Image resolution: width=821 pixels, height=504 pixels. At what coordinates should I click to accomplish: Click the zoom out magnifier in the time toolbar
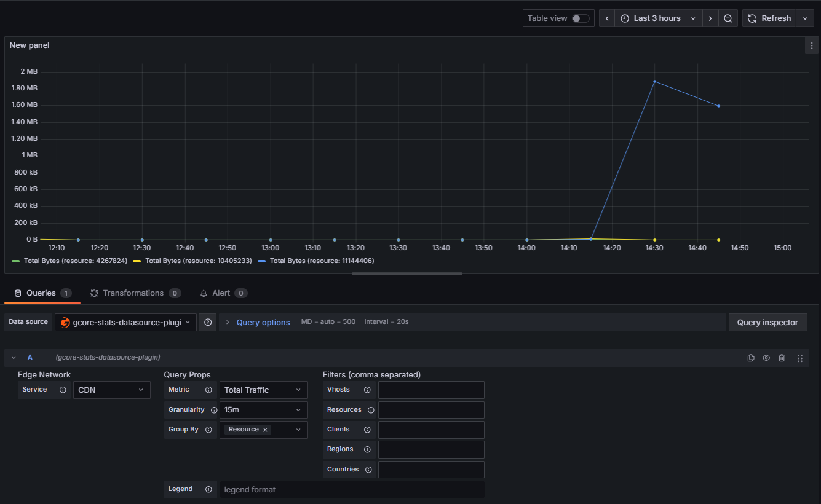728,18
